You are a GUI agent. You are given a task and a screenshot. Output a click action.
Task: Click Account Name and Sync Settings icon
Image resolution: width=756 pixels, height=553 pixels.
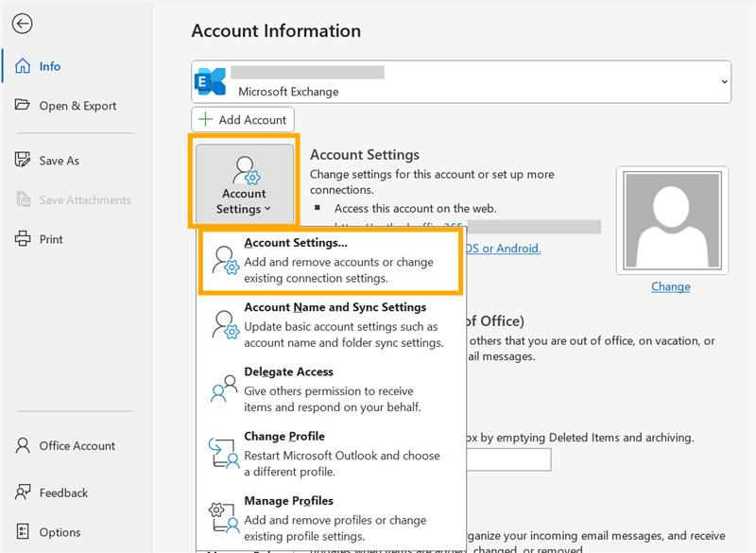coord(225,325)
